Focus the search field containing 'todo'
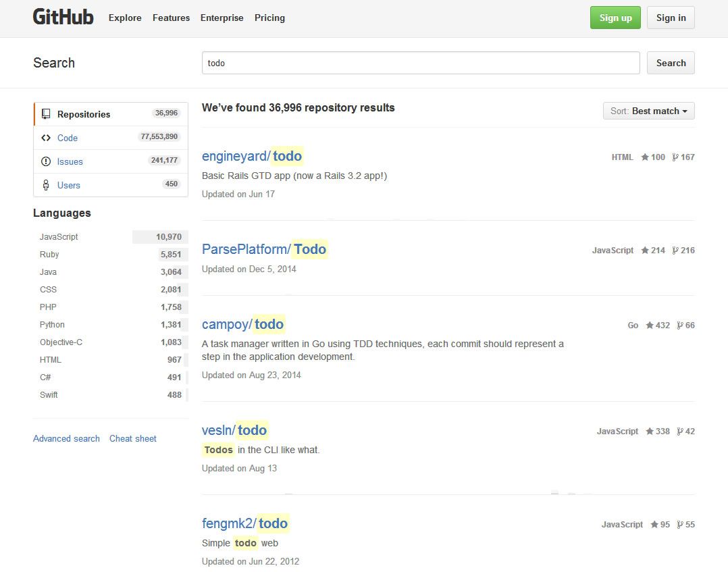The image size is (728, 572). click(x=421, y=63)
